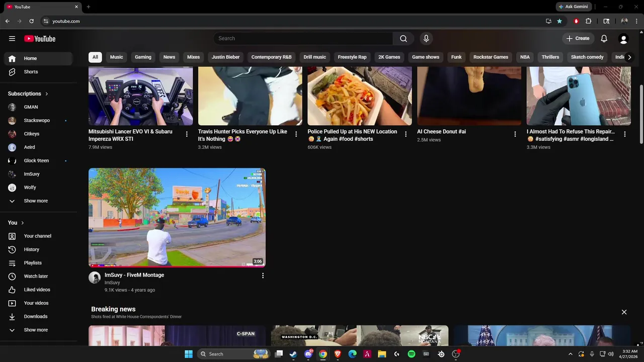Reload the page in Chrome
Viewport: 644px width, 362px height.
coord(31,21)
